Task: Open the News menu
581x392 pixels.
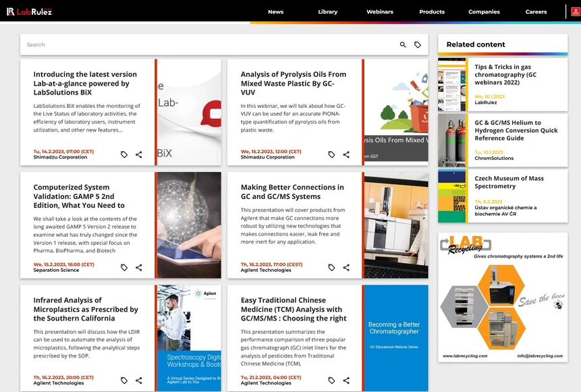Action: (x=276, y=12)
